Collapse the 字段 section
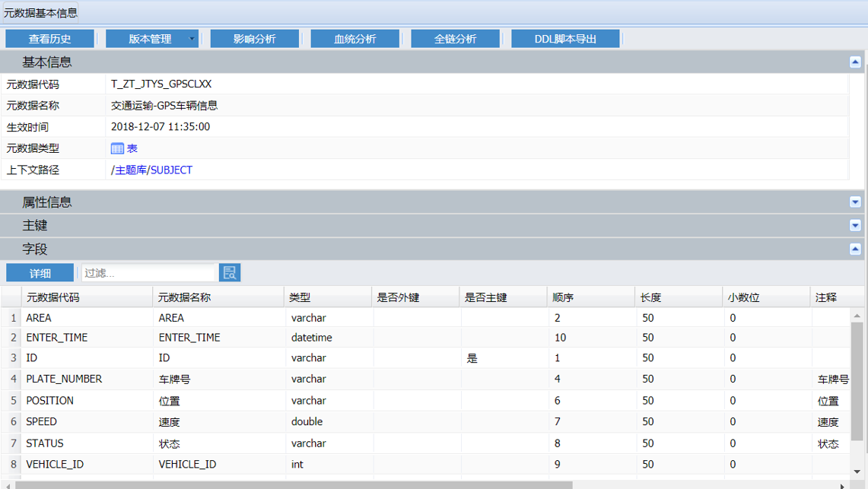Screen dimensions: 868x489 pos(855,249)
